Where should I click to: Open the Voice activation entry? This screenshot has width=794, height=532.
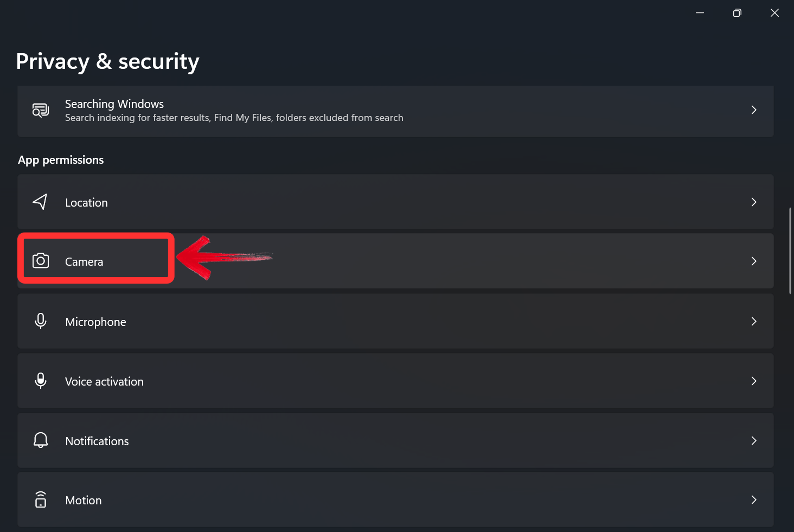(x=104, y=382)
